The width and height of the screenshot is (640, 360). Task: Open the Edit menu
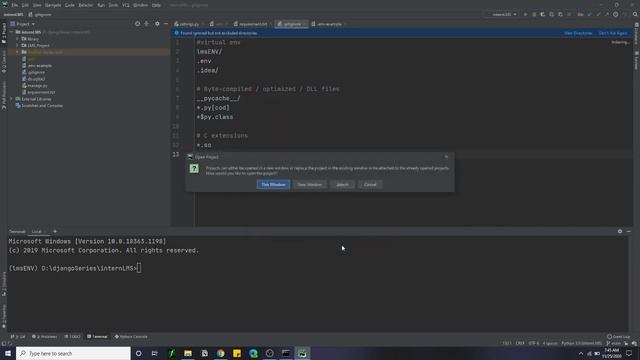point(25,5)
